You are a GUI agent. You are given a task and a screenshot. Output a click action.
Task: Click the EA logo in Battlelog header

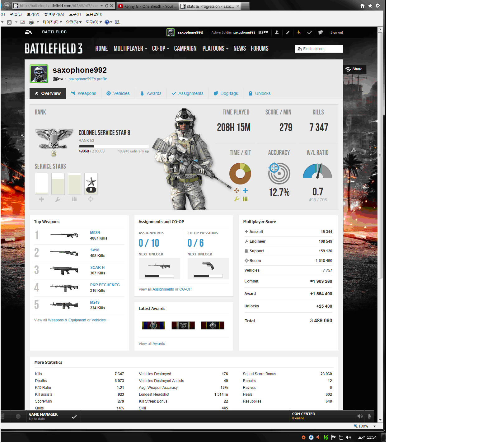(x=29, y=32)
